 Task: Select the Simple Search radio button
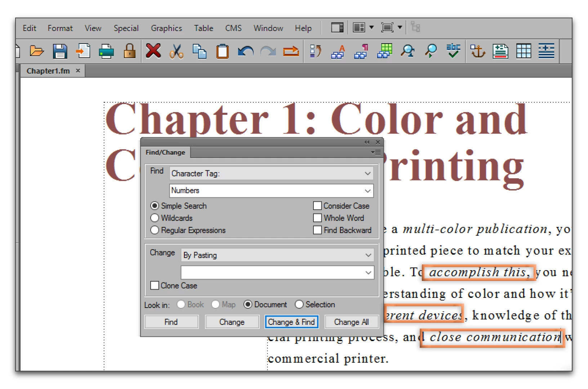[155, 206]
